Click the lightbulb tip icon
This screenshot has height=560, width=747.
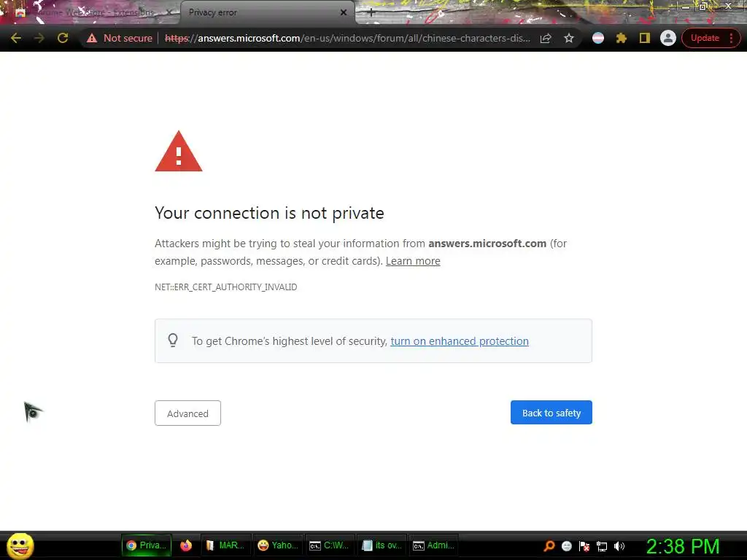click(x=173, y=340)
